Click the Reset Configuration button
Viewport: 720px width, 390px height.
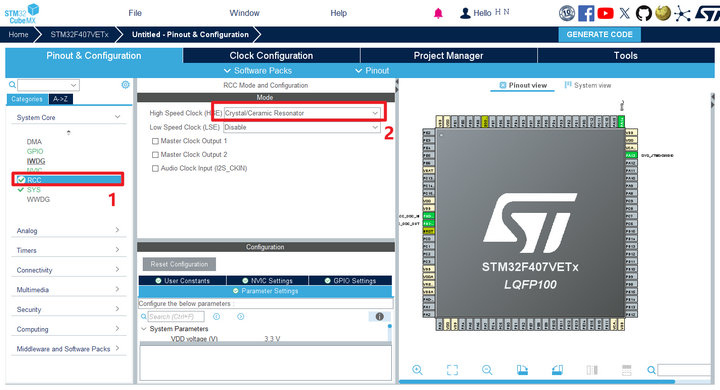(179, 264)
